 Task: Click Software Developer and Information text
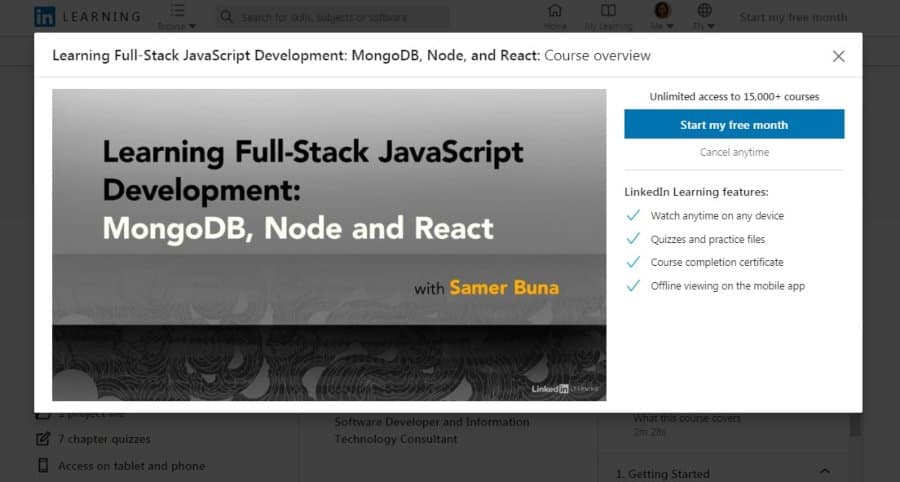tap(432, 422)
